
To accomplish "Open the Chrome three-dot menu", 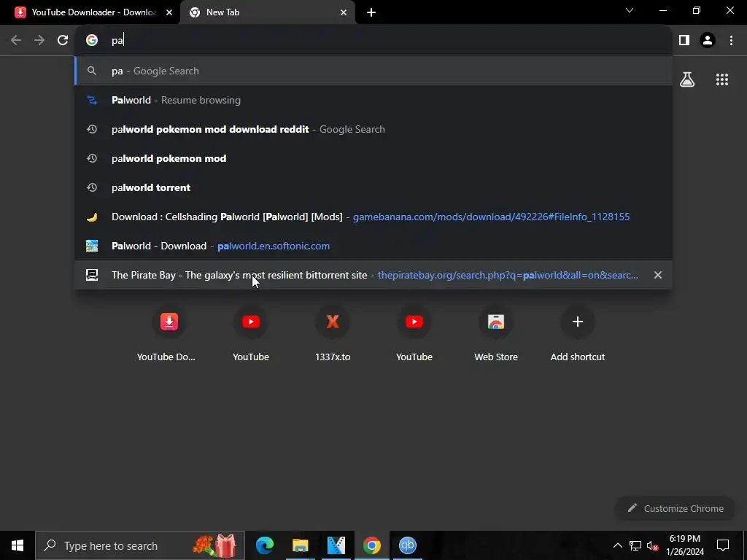I will (x=731, y=40).
